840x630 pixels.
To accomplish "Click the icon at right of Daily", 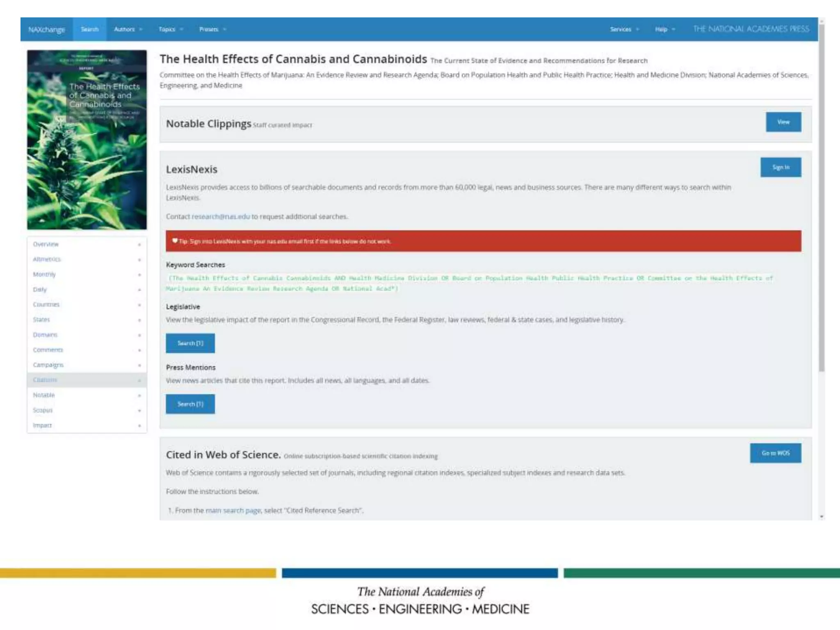I will pyautogui.click(x=139, y=290).
